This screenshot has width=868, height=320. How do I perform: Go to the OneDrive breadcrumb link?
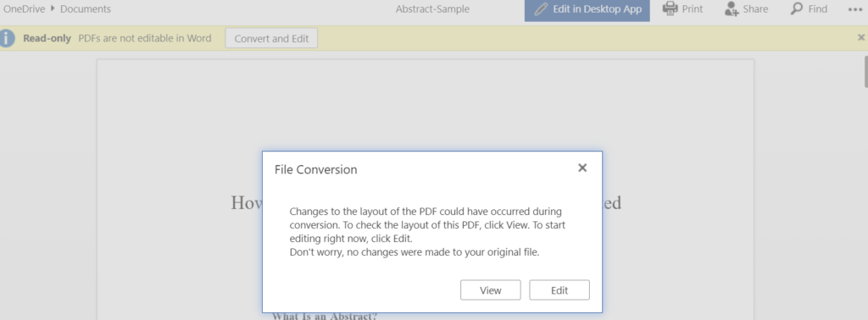tap(25, 8)
